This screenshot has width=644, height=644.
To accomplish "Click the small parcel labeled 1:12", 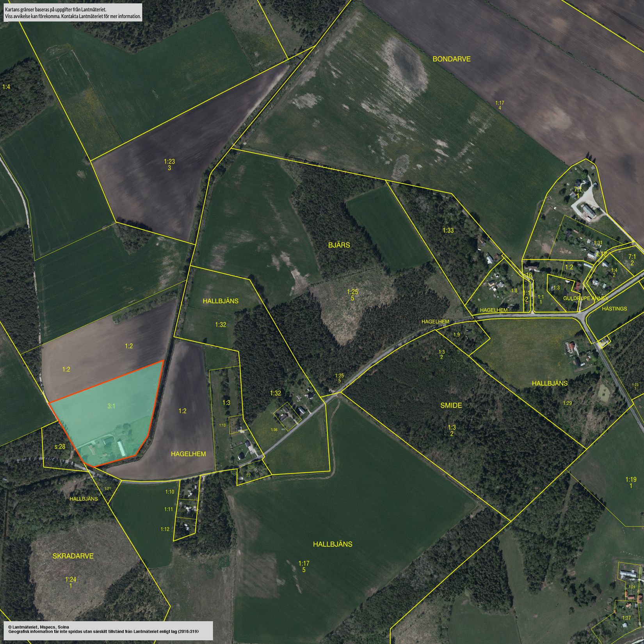I will 165,529.
